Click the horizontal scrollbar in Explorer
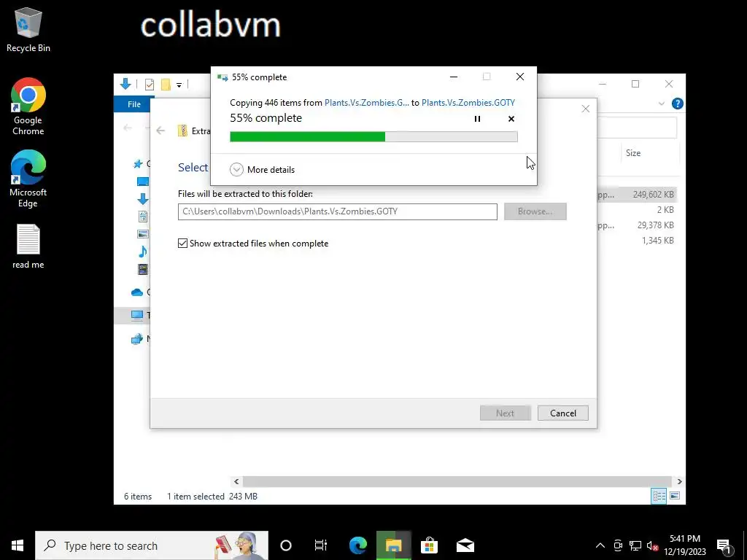Image resolution: width=747 pixels, height=560 pixels. pyautogui.click(x=457, y=481)
